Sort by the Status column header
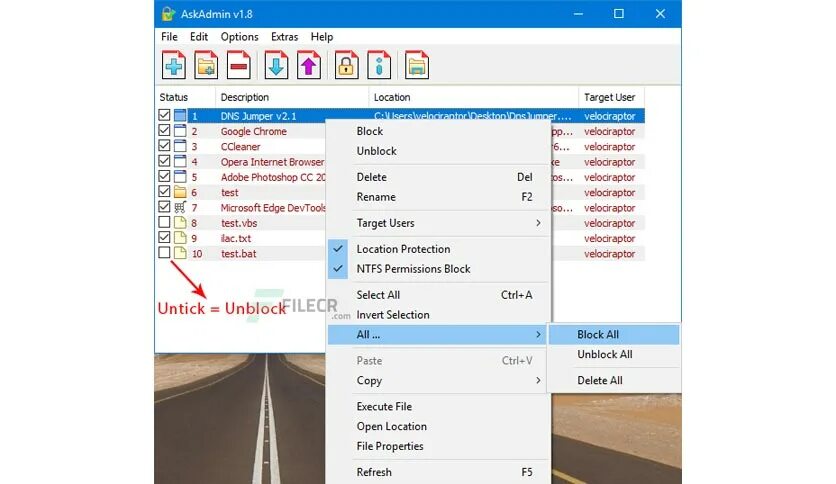The height and width of the screenshot is (484, 836). [185, 98]
